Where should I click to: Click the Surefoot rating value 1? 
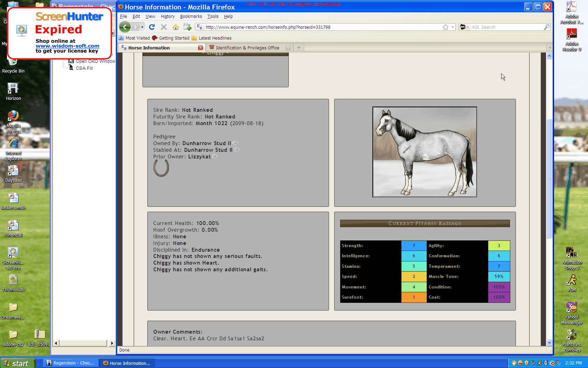(414, 297)
